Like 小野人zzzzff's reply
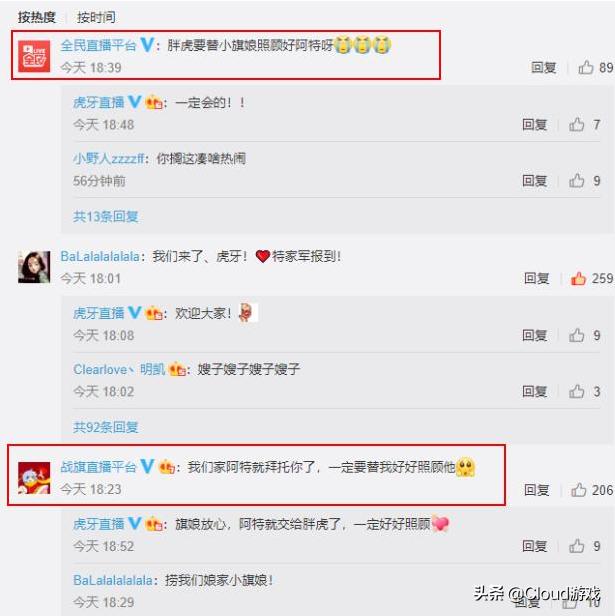This screenshot has width=615, height=616. pos(576,181)
